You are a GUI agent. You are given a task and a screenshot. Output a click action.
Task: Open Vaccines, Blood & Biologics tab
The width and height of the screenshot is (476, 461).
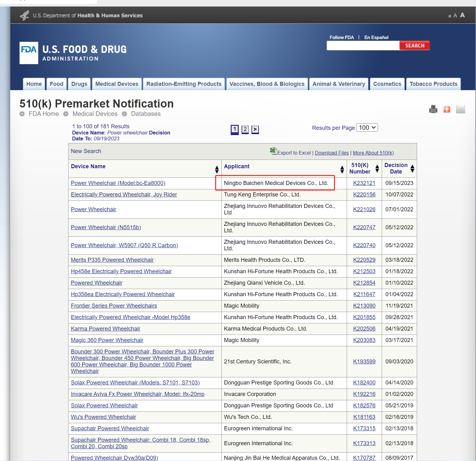[267, 84]
